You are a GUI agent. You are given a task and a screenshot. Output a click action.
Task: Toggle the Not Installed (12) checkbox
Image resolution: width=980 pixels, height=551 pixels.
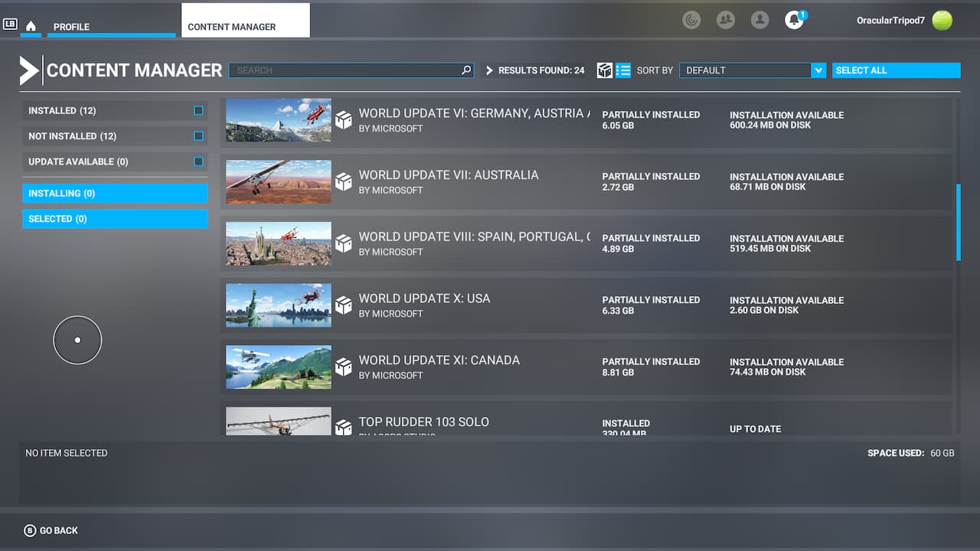(x=198, y=136)
